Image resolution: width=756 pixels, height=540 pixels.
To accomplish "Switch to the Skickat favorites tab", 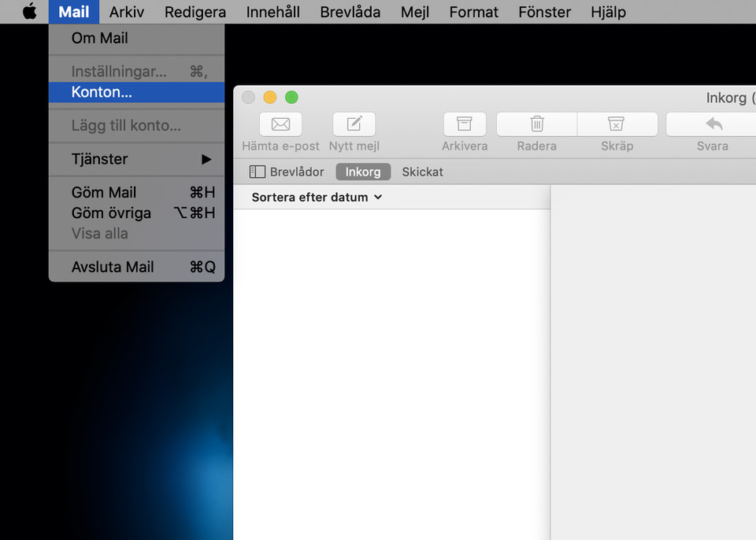I will click(422, 172).
